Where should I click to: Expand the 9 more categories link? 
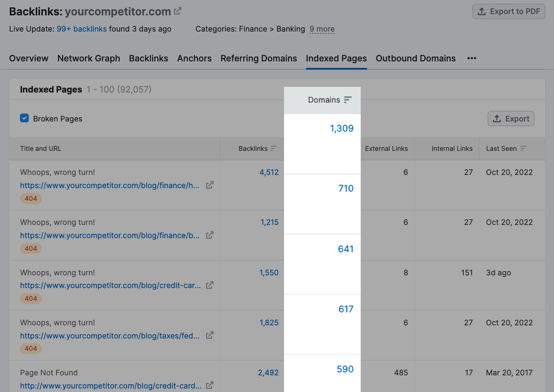click(322, 29)
